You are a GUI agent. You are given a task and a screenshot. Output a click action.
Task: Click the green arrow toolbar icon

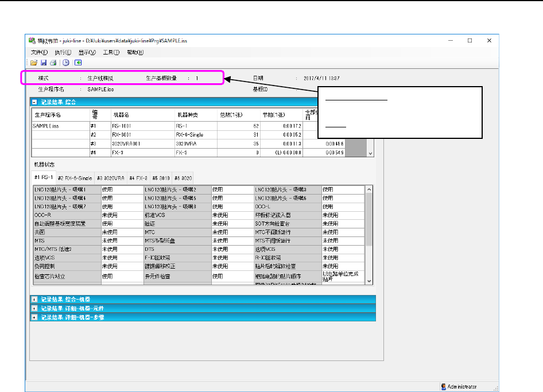point(78,63)
